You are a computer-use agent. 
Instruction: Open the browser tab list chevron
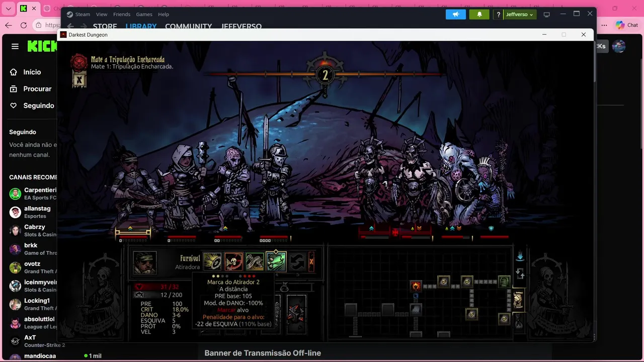pyautogui.click(x=8, y=9)
